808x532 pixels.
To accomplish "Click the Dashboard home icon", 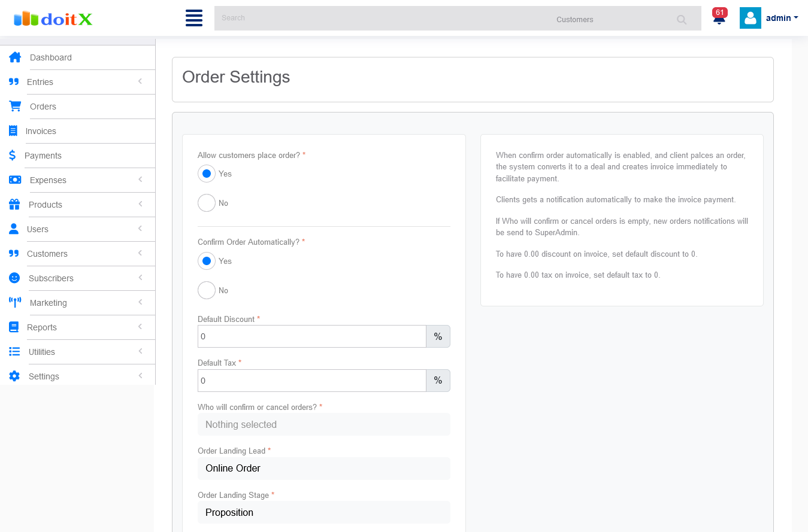I will click(15, 57).
